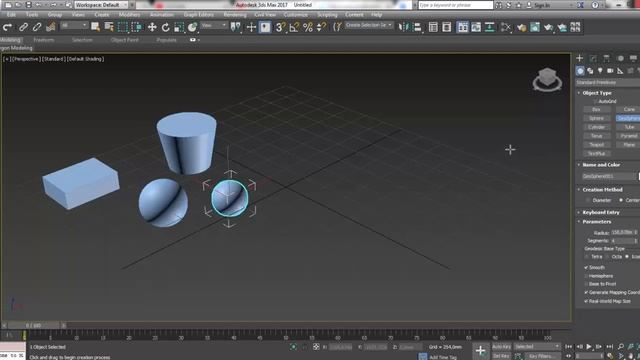640x360 pixels.
Task: Select Tetra geodesic base type
Action: tap(587, 257)
